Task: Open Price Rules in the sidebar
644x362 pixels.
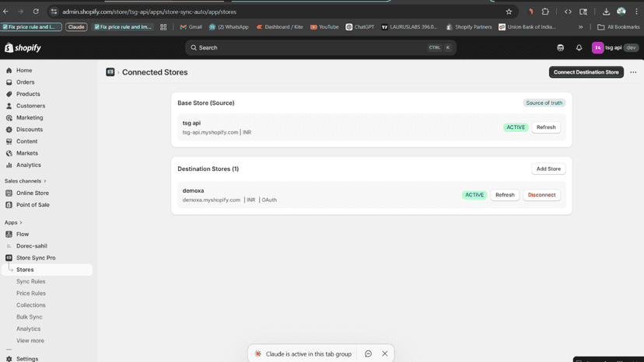Action: pos(31,293)
